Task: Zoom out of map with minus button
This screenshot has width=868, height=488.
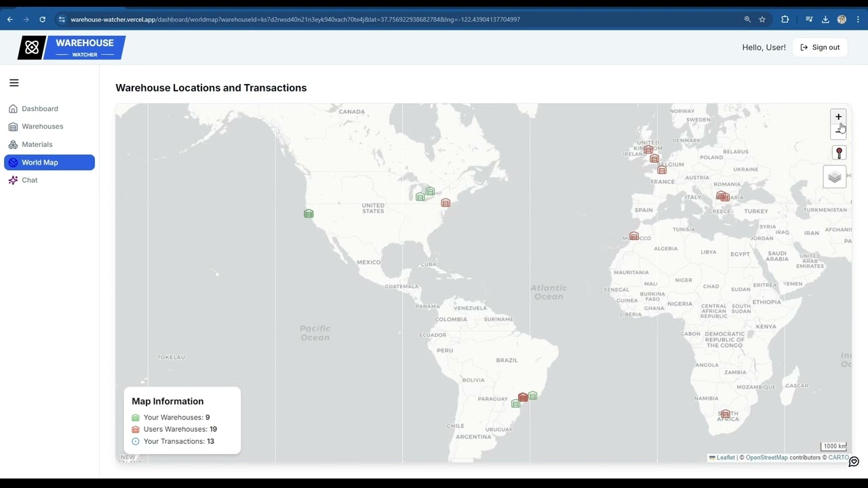Action: (x=839, y=130)
